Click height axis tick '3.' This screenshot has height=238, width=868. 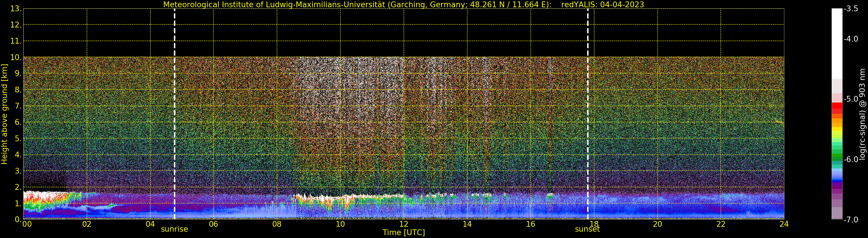pyautogui.click(x=18, y=171)
